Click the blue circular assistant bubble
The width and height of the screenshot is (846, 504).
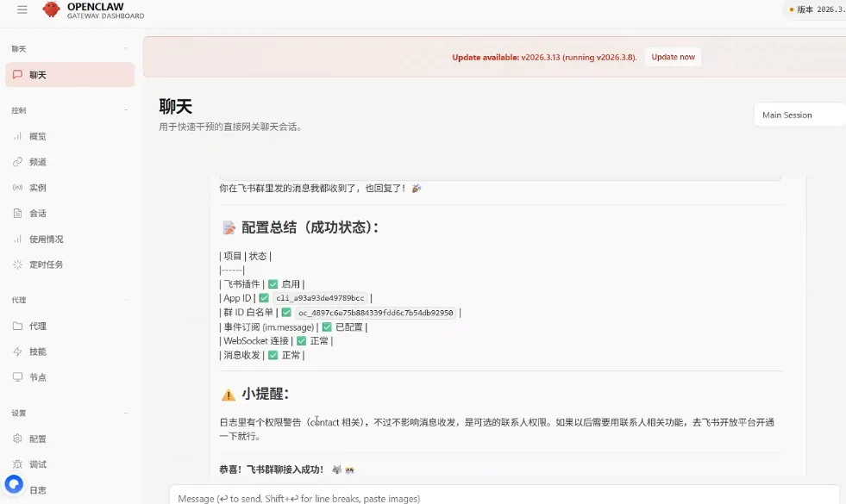(x=14, y=484)
